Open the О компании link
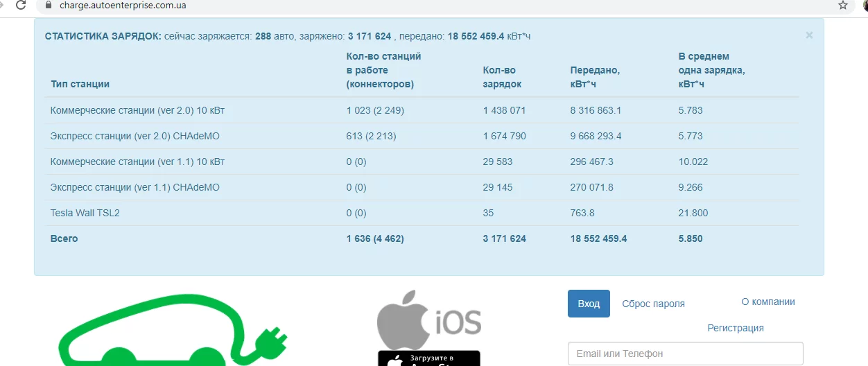868x366 pixels. pyautogui.click(x=768, y=302)
